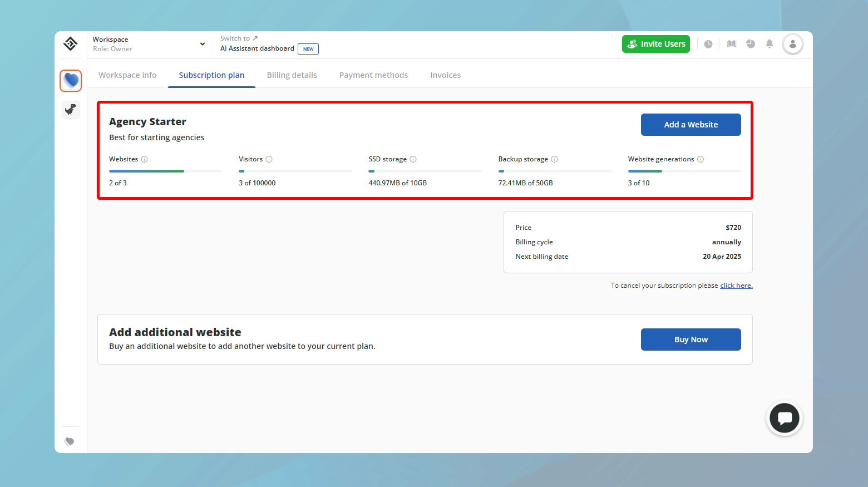Open the profile avatar menu

coord(792,44)
